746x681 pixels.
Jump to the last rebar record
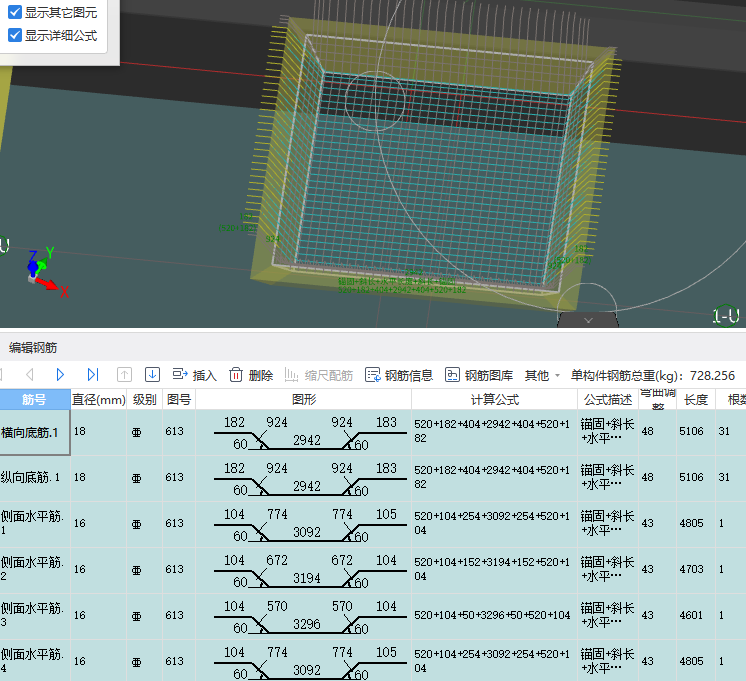tap(93, 375)
